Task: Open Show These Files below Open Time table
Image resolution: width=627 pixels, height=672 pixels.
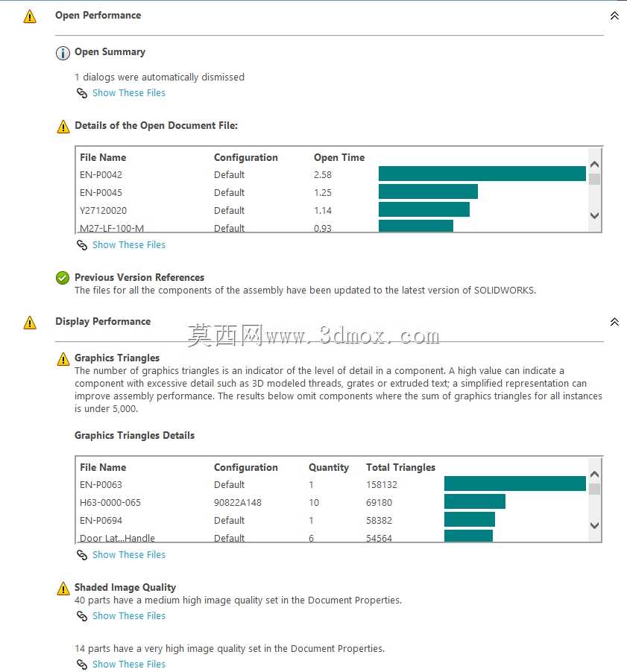Action: (x=129, y=244)
